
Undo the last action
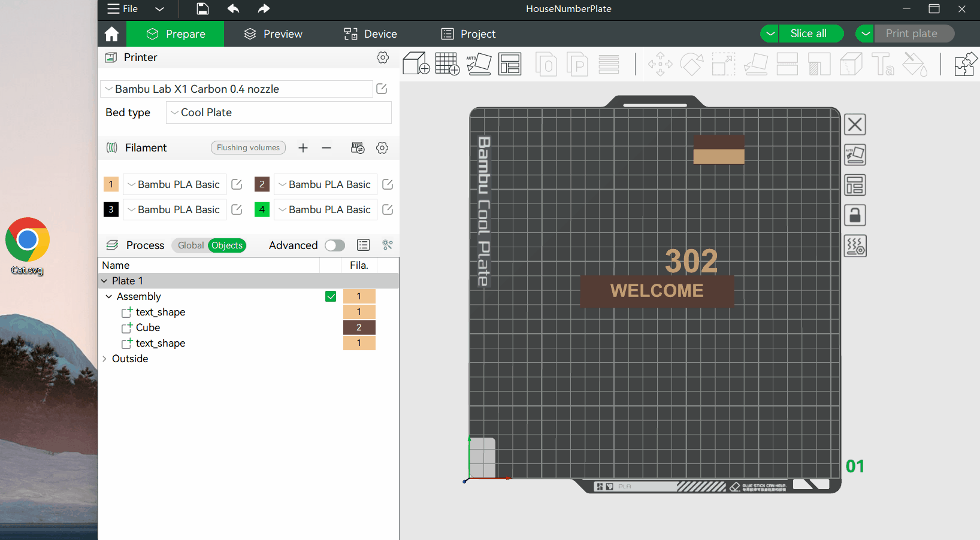(x=233, y=9)
